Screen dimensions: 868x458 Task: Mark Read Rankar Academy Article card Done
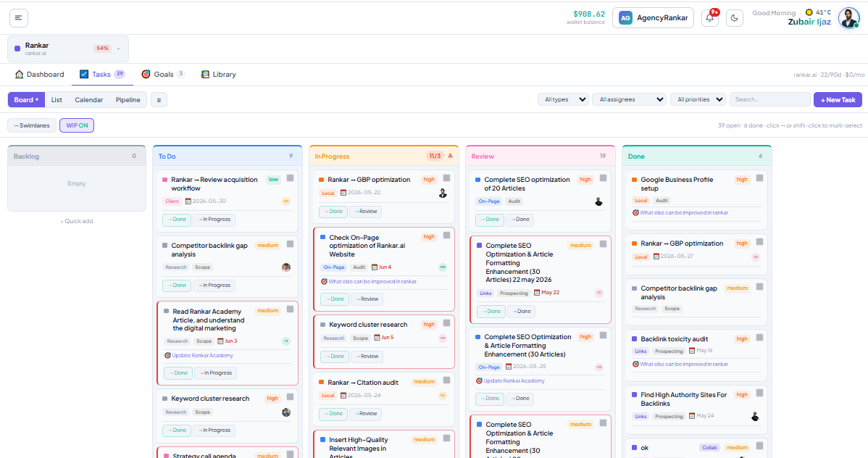pos(178,373)
